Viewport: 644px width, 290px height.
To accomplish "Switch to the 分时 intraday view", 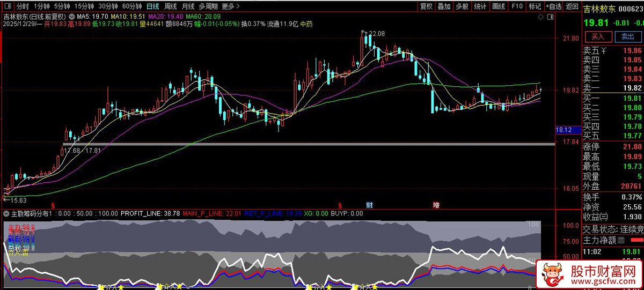I will pos(23,6).
